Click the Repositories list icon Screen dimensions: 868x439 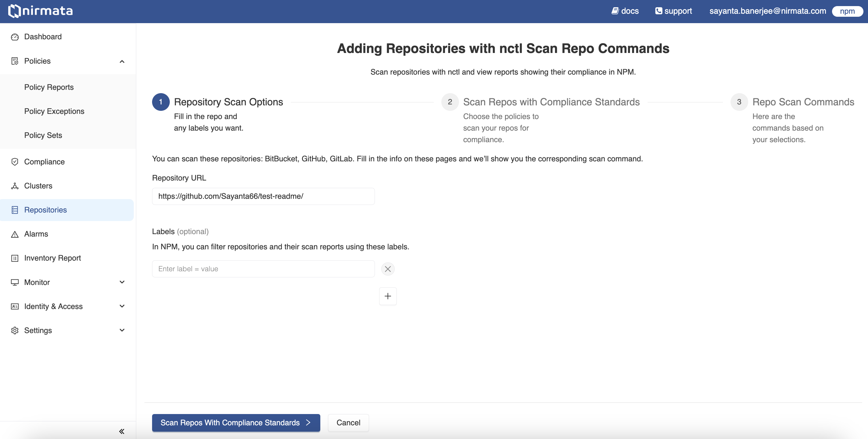click(15, 210)
